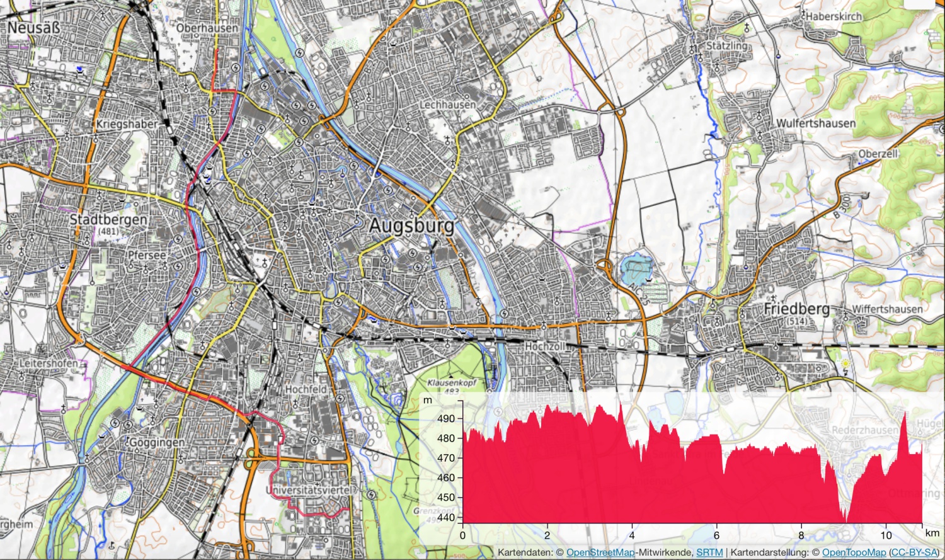Image resolution: width=945 pixels, height=560 pixels.
Task: Click the solar power plant icon near Friedberg
Action: click(x=845, y=365)
